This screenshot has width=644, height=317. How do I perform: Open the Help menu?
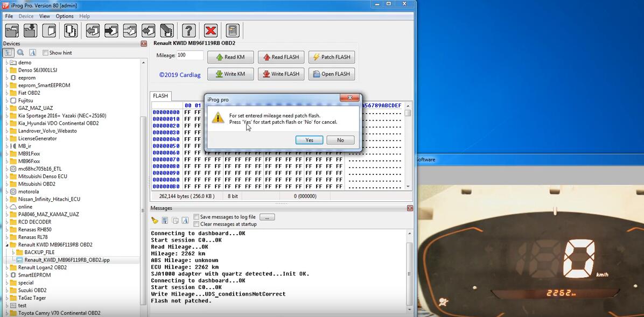(x=85, y=16)
